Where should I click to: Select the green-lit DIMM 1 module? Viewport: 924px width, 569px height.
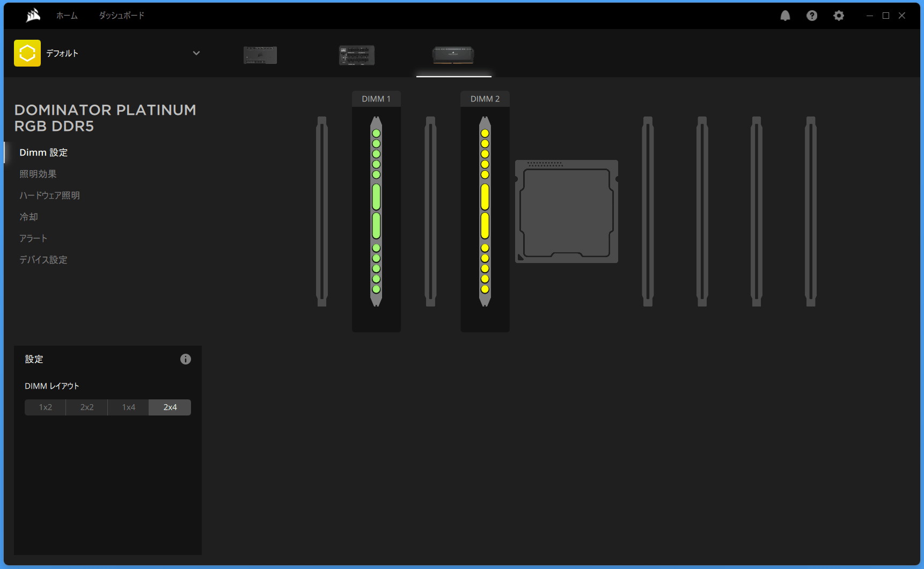tap(376, 211)
